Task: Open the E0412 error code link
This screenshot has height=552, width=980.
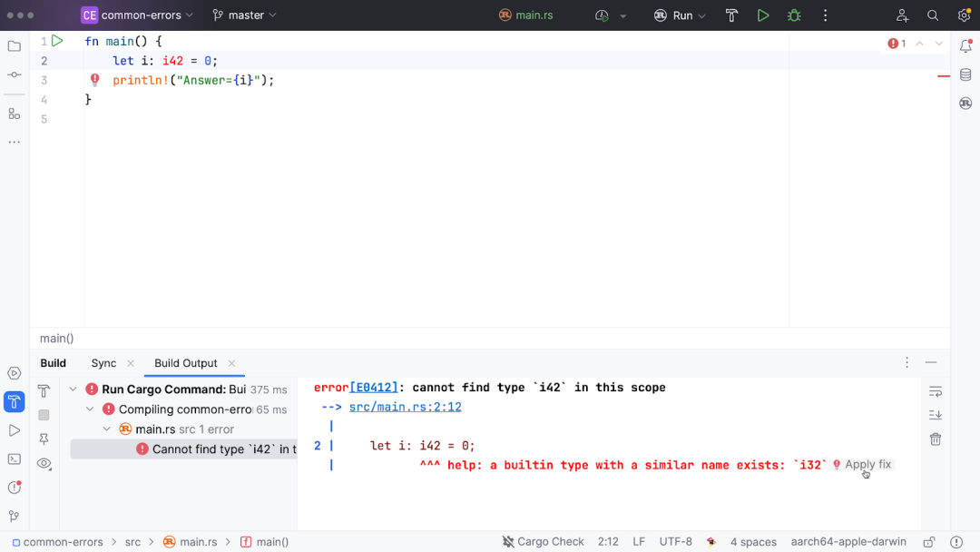Action: [374, 388]
